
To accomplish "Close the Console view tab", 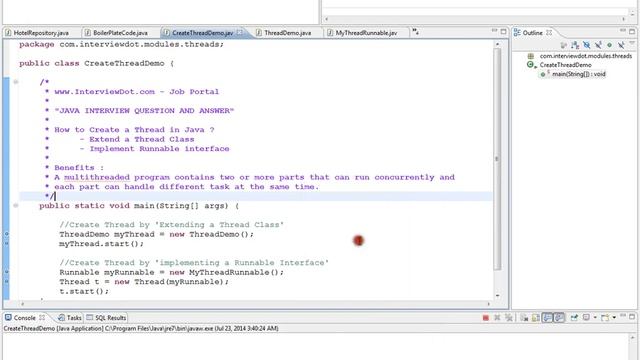I will click(42, 318).
